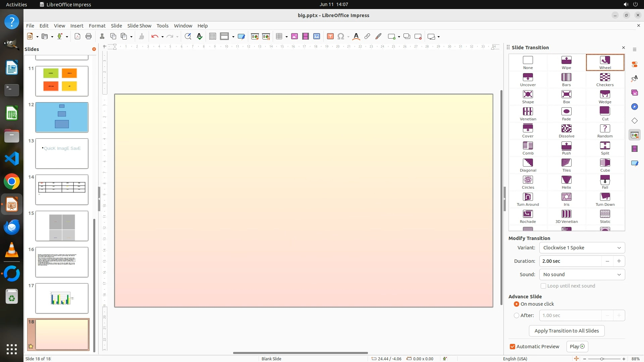Expand the Sound dropdown

582,275
